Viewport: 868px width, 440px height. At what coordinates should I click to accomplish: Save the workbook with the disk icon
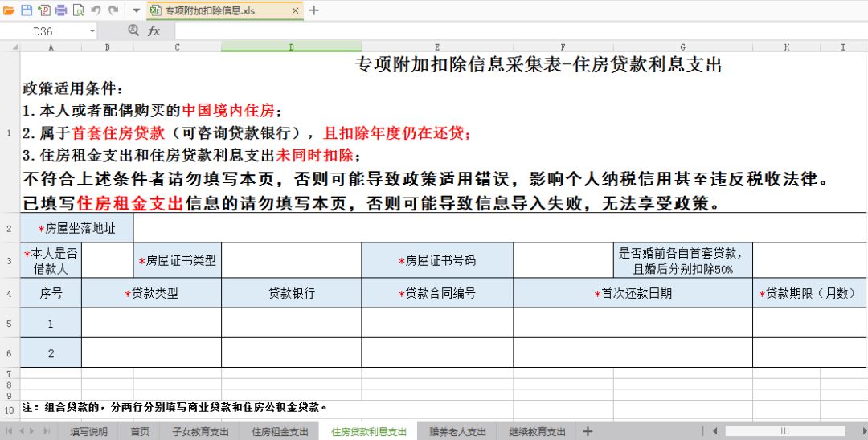27,10
